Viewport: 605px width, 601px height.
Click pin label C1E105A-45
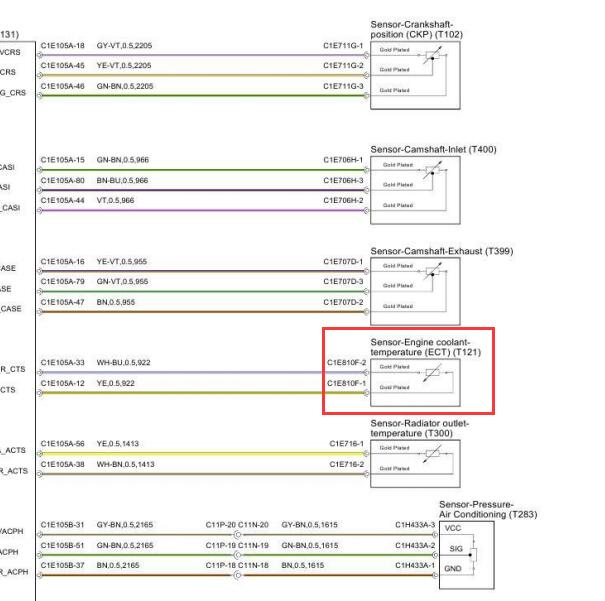coord(63,66)
